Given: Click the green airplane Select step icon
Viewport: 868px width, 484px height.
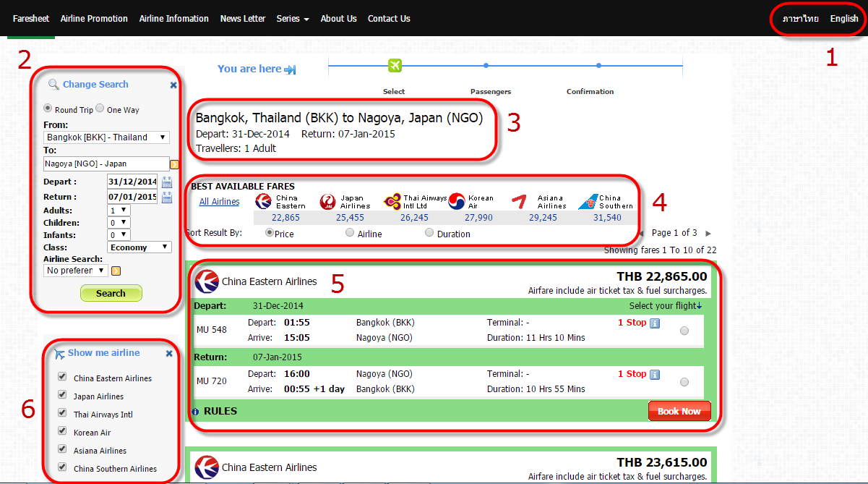Looking at the screenshot, I should (395, 66).
